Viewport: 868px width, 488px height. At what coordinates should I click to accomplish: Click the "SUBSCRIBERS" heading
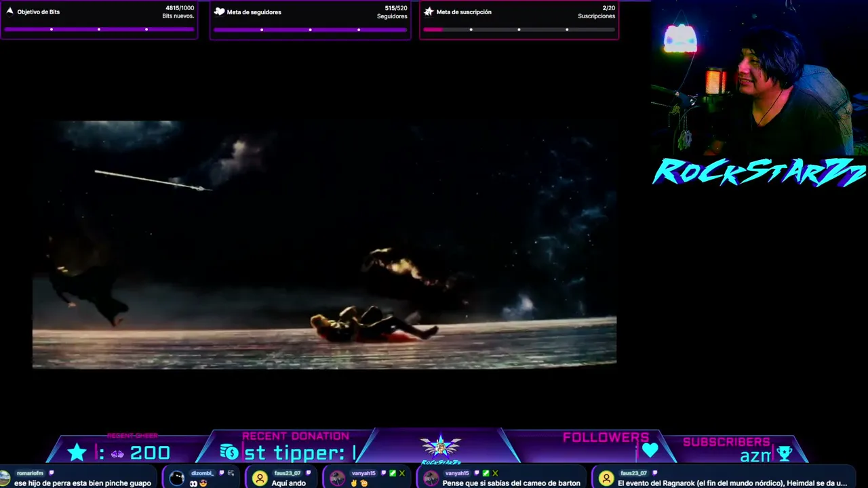[726, 442]
